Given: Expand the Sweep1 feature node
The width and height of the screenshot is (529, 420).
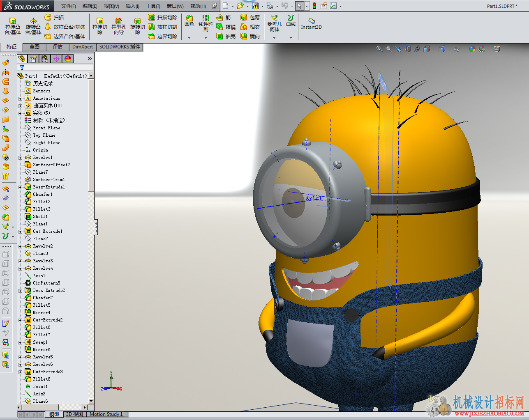Looking at the screenshot, I should (20, 342).
